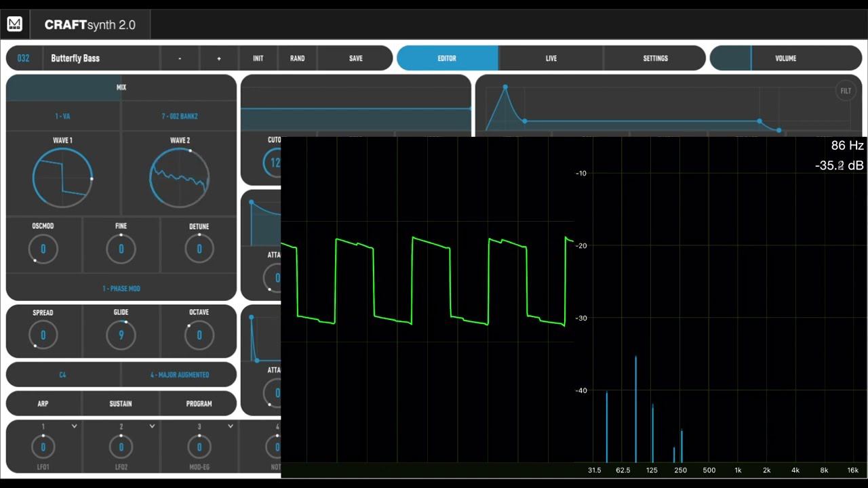
Task: Click the DETUNE knob
Action: [x=199, y=249]
